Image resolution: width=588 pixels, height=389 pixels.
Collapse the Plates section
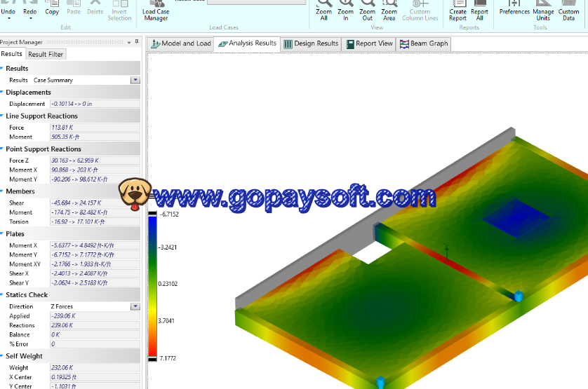click(x=3, y=234)
